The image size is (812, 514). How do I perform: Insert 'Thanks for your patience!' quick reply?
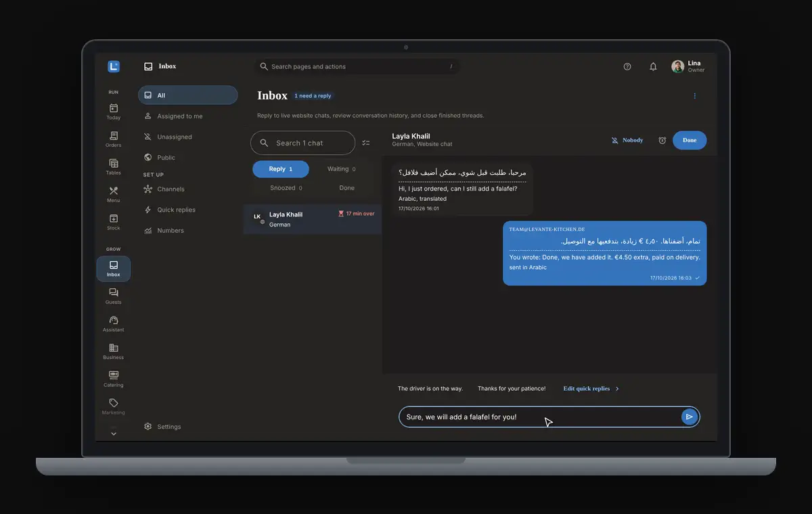512,389
